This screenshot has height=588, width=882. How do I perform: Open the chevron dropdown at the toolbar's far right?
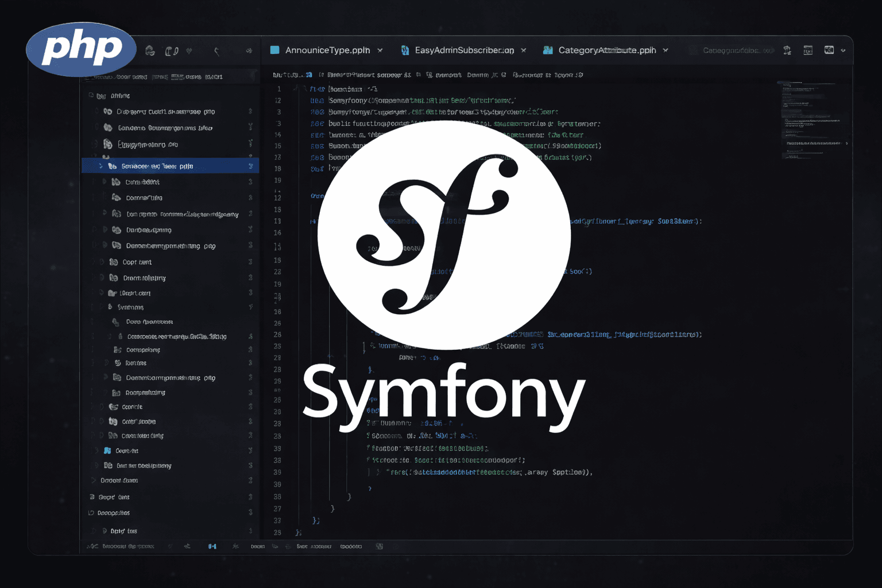coord(844,50)
